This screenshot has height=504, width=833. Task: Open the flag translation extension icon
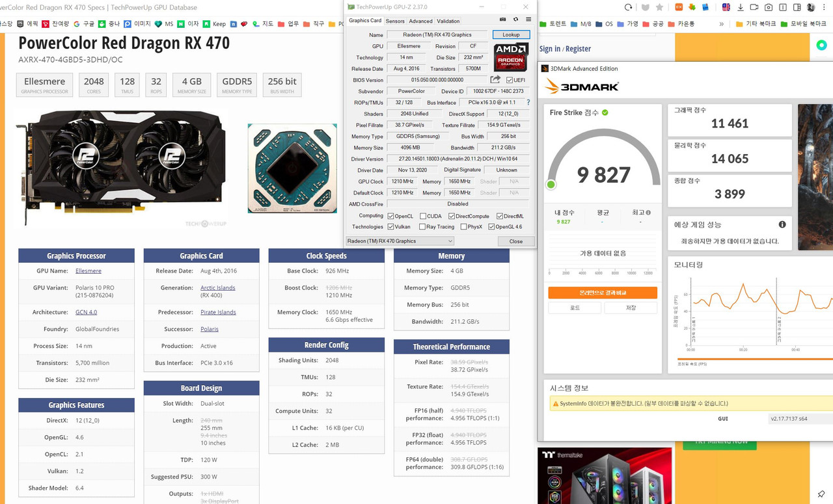[x=726, y=7]
